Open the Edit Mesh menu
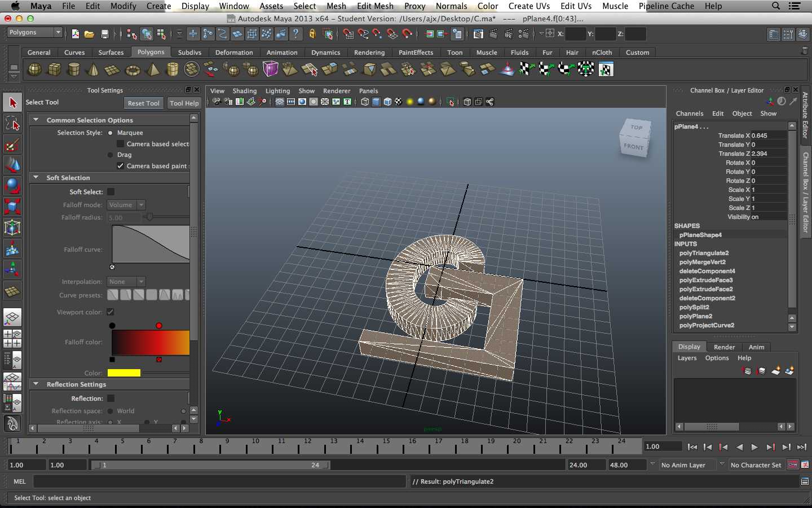 tap(375, 6)
